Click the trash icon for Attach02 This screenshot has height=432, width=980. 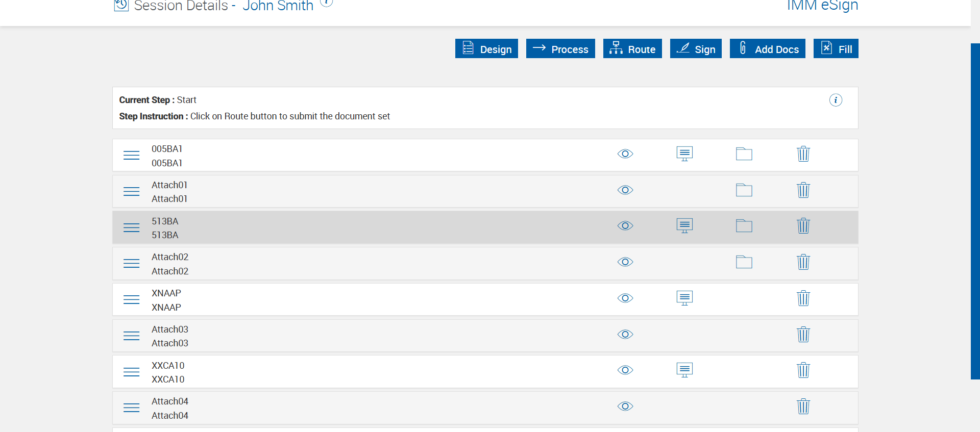click(x=803, y=262)
